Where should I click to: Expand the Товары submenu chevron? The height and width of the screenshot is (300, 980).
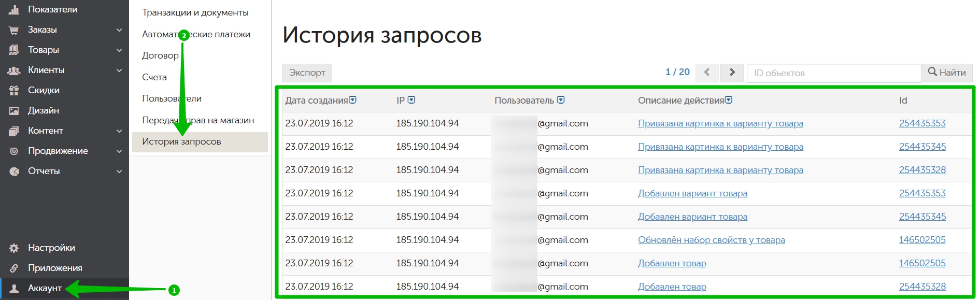pyautogui.click(x=119, y=50)
